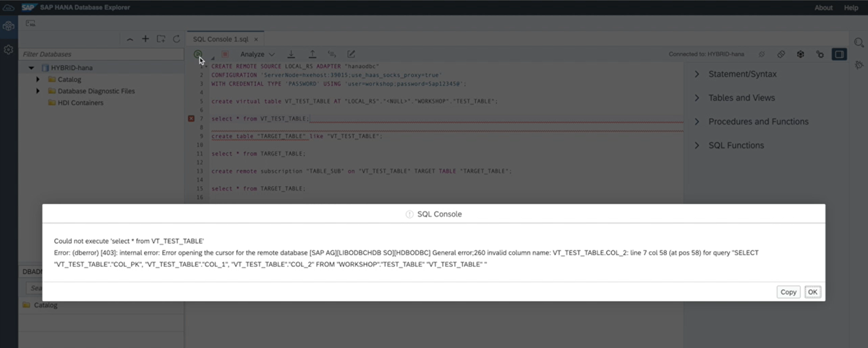Select HYBRID-hana database entry
This screenshot has width=868, height=348.
[x=68, y=67]
